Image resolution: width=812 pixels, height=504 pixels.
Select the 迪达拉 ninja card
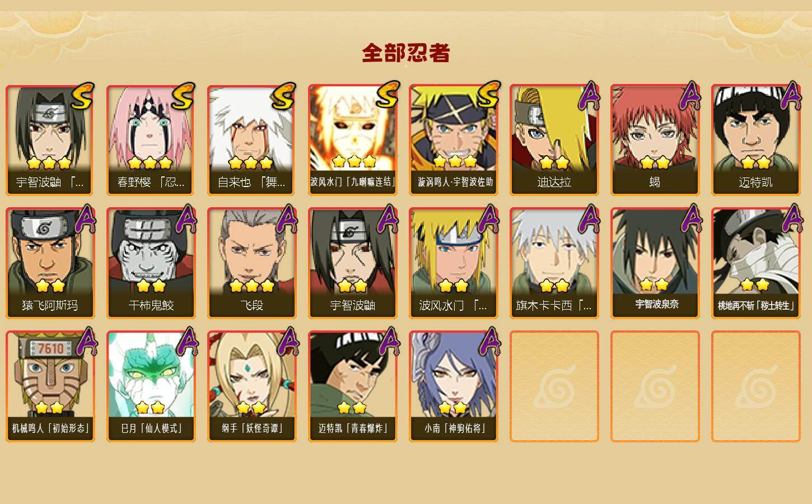554,140
